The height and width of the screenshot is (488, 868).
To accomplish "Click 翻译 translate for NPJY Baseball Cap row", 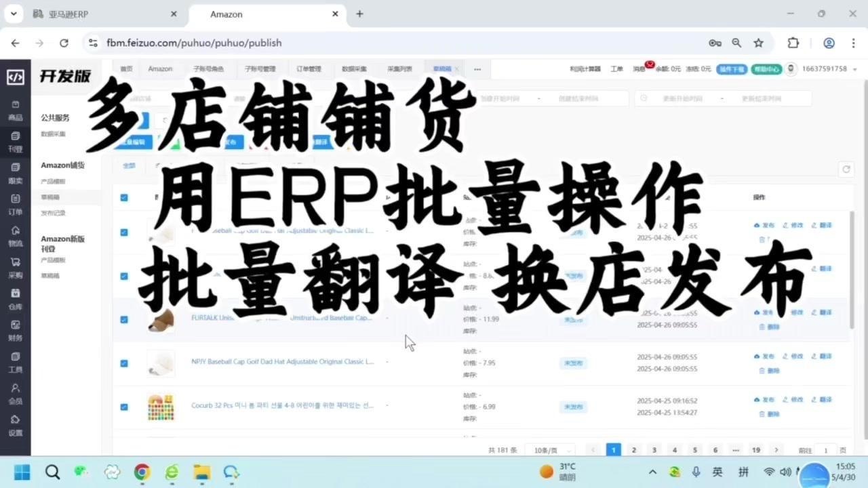I will 821,357.
